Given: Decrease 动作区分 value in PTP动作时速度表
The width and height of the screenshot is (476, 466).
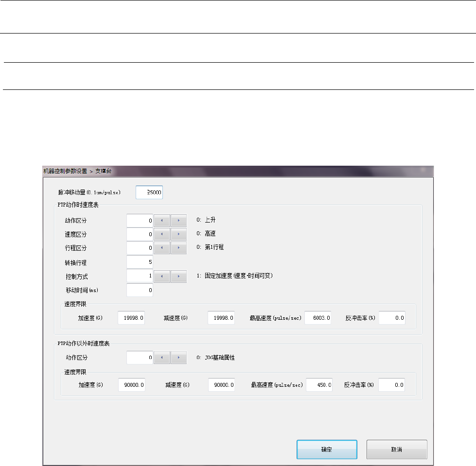Looking at the screenshot, I should [162, 221].
